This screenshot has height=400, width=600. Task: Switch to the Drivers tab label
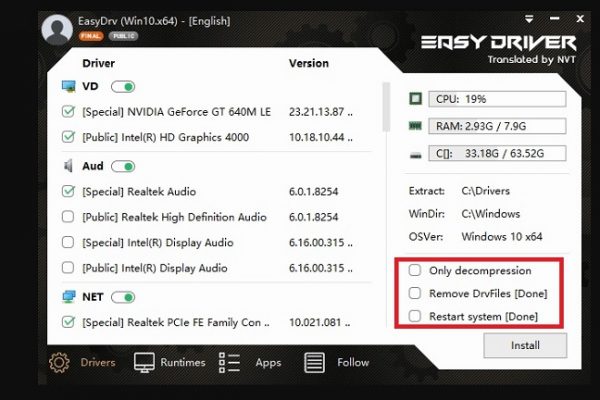pyautogui.click(x=98, y=362)
